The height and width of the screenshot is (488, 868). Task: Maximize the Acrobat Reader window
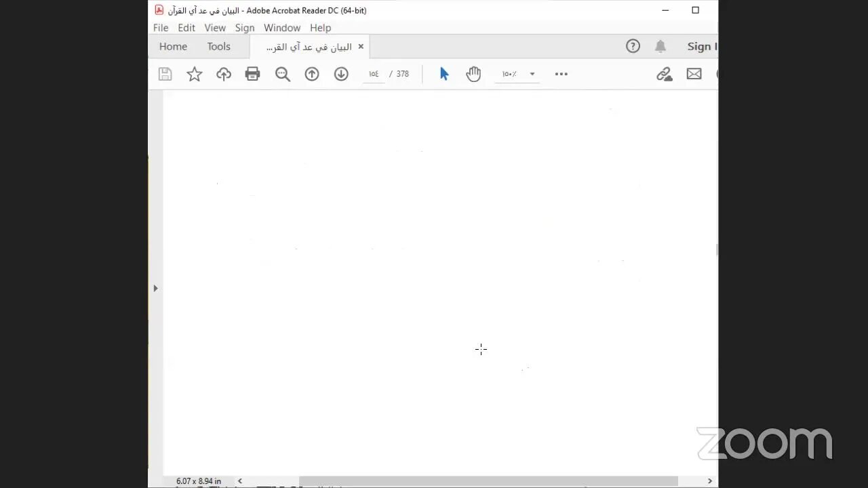pos(695,10)
